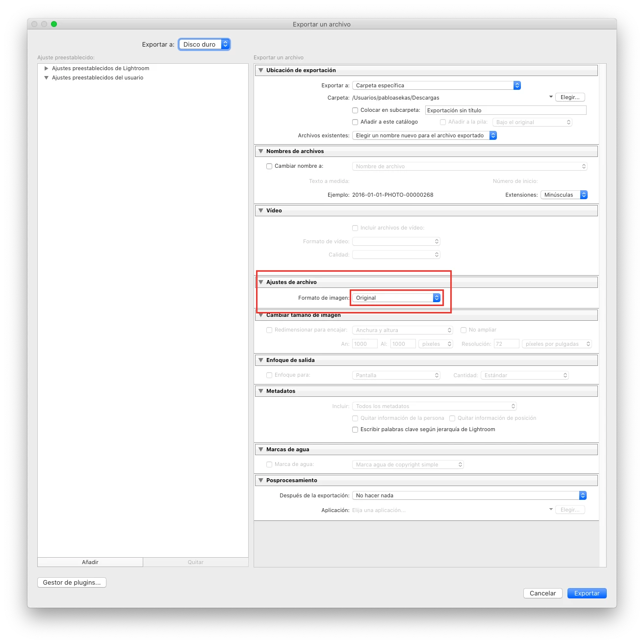Collapse the Enfoque de salida section
This screenshot has height=644, width=644.
coord(261,360)
